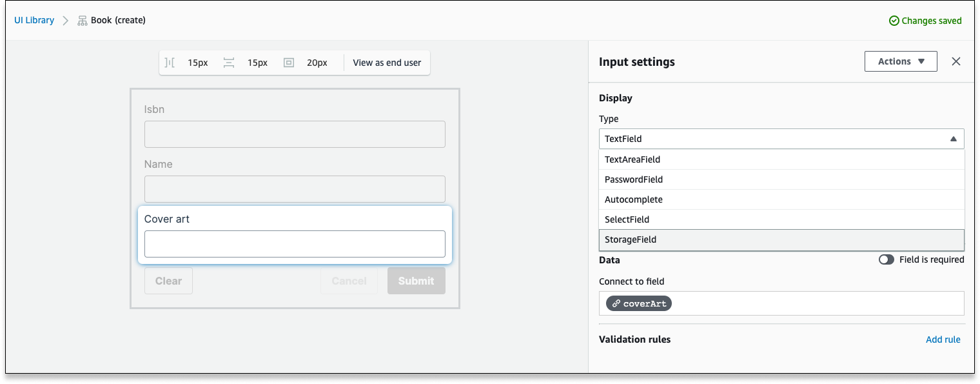Click the Book component tree icon in the breadcrumb
The image size is (980, 384).
coord(83,21)
